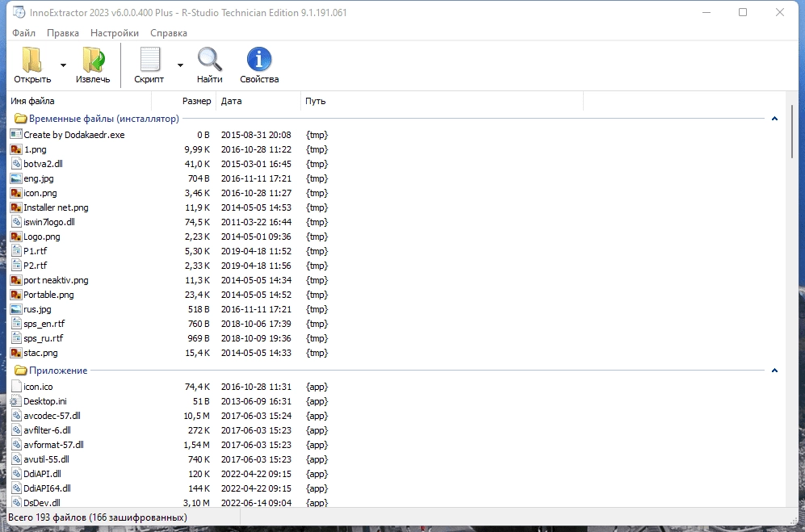This screenshot has height=532, width=805.
Task: Select the botva2.dll file icon
Action: (16, 164)
